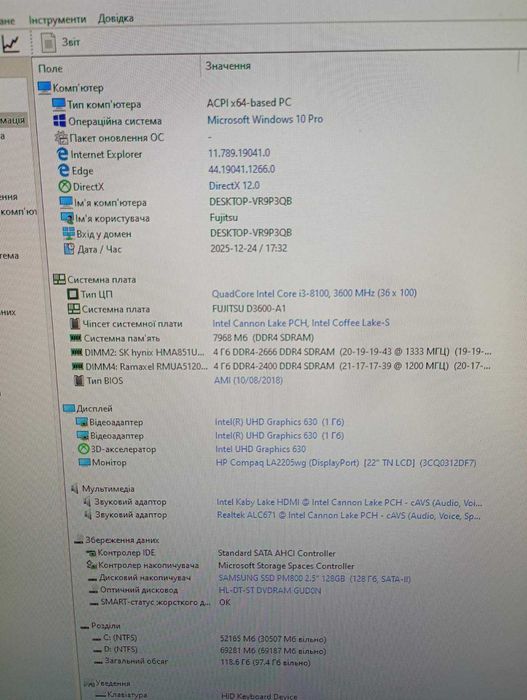Image resolution: width=527 pixels, height=700 pixels.
Task: Open the DirectX 12.0 link
Action: [x=234, y=186]
